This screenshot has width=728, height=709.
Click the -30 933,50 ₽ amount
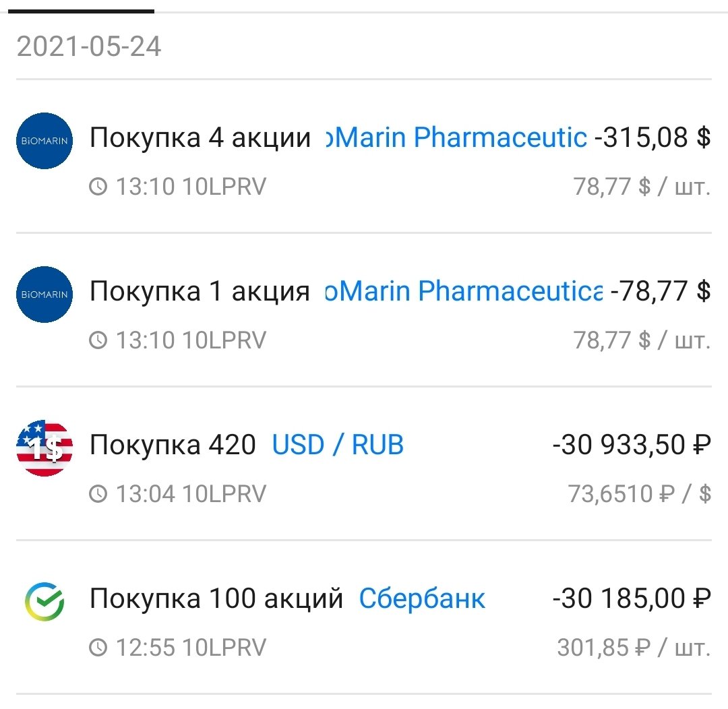[x=630, y=444]
